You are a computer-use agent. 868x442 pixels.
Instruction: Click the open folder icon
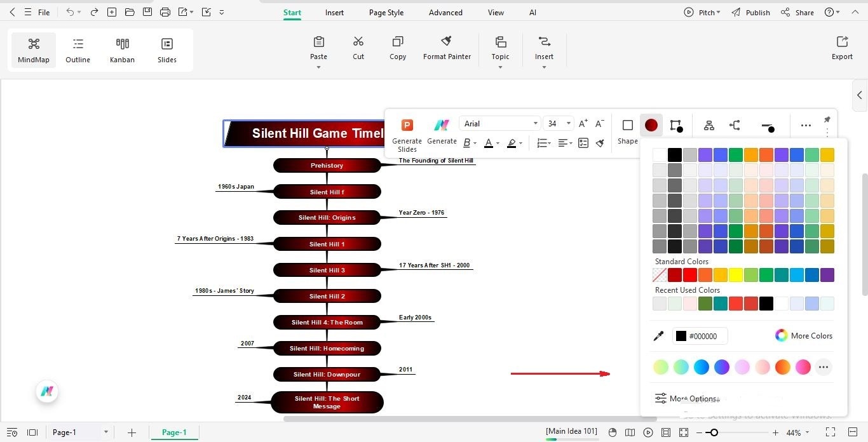[130, 12]
